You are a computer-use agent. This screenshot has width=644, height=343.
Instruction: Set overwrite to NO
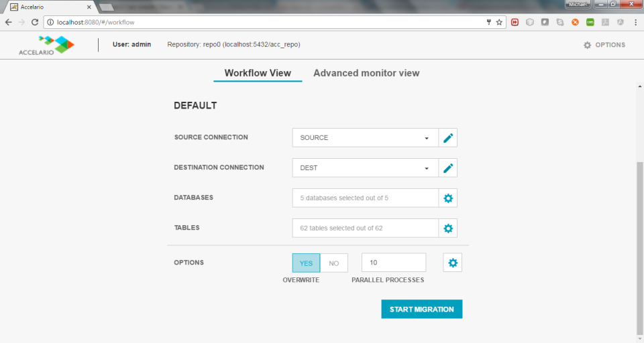tap(334, 263)
